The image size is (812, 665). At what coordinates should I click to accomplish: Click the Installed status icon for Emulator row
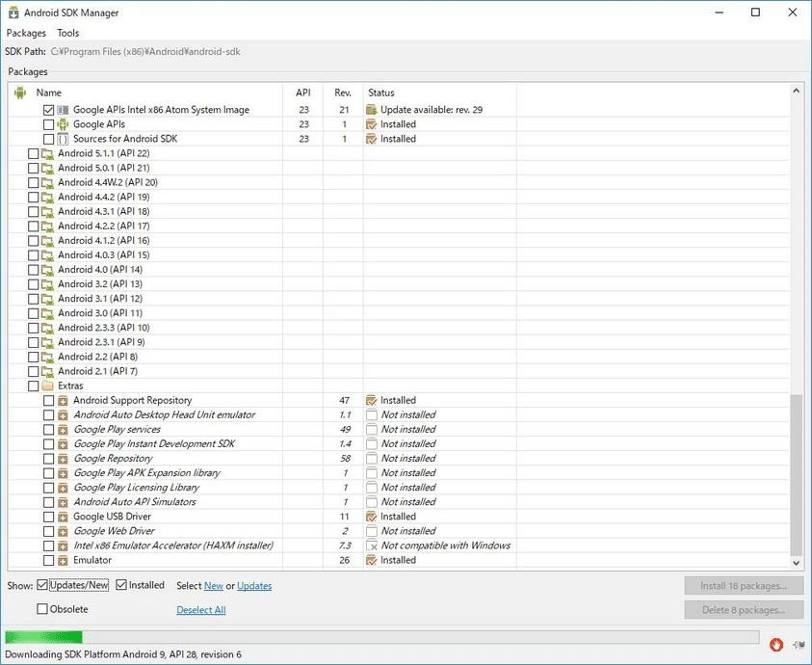point(371,560)
